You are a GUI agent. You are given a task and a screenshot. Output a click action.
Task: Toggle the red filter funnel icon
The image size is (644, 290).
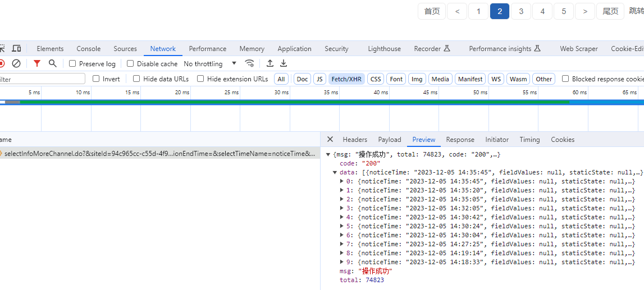coord(37,63)
